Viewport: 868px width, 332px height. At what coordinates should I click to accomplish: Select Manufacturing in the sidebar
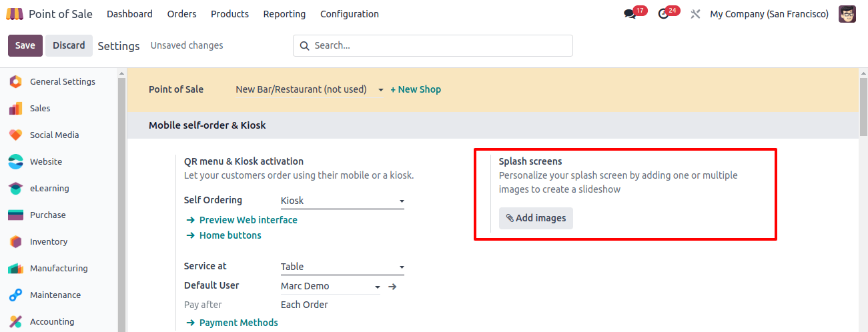(x=59, y=268)
